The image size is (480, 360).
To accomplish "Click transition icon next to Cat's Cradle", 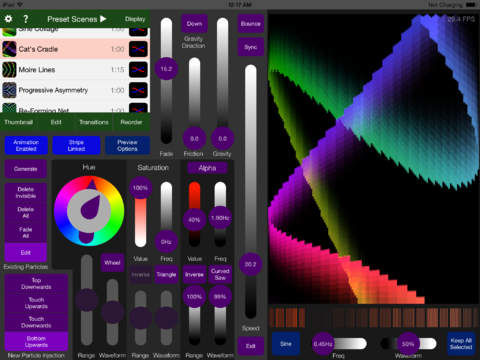I will pyautogui.click(x=138, y=49).
